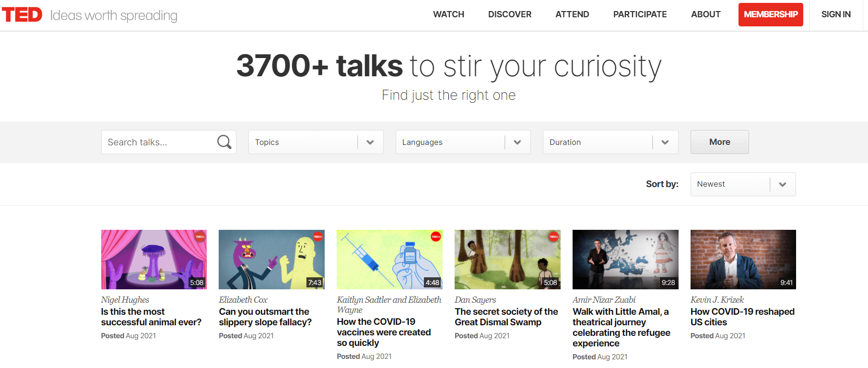
Task: Click the 'Ideas worth spreading' tagline
Action: click(x=114, y=15)
